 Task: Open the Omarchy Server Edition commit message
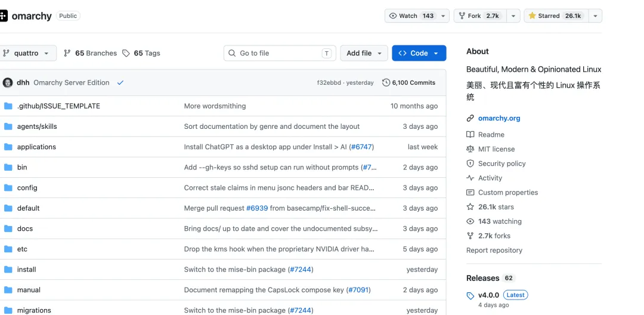tap(72, 82)
